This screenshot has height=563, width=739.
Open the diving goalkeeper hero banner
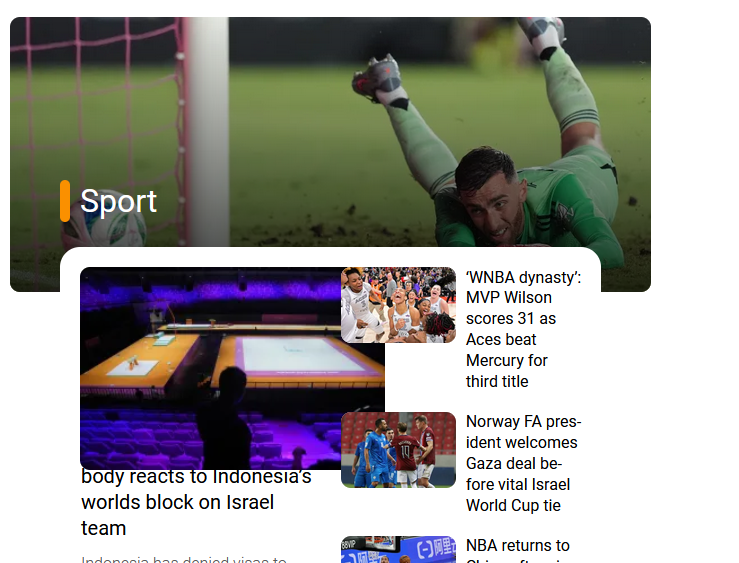330,132
